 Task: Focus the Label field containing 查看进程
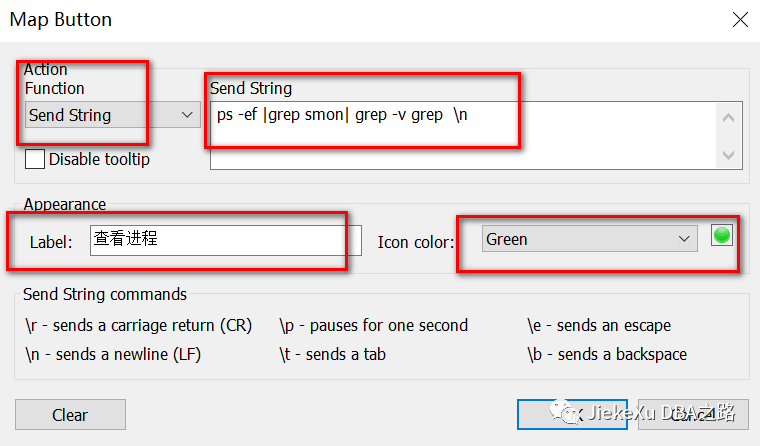point(226,240)
